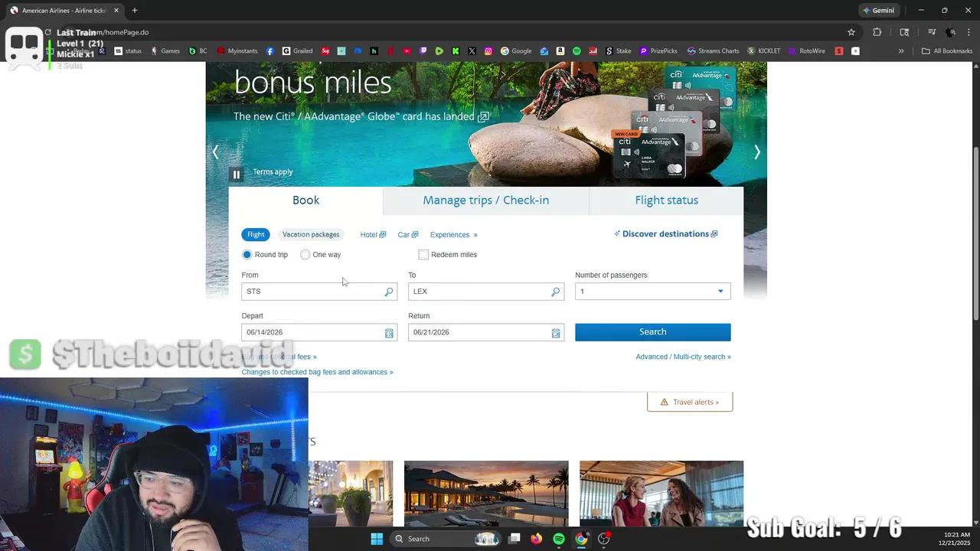The image size is (980, 551).
Task: Open the Kick bookmark icon
Action: click(456, 51)
